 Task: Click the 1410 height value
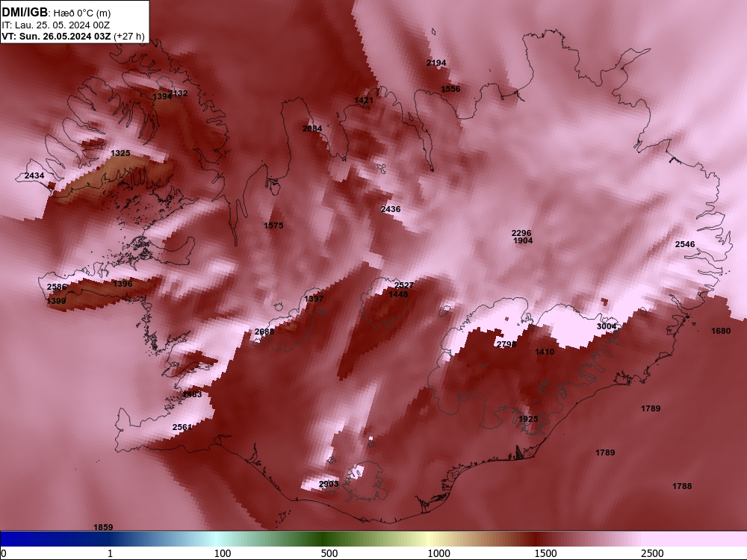pyautogui.click(x=544, y=352)
